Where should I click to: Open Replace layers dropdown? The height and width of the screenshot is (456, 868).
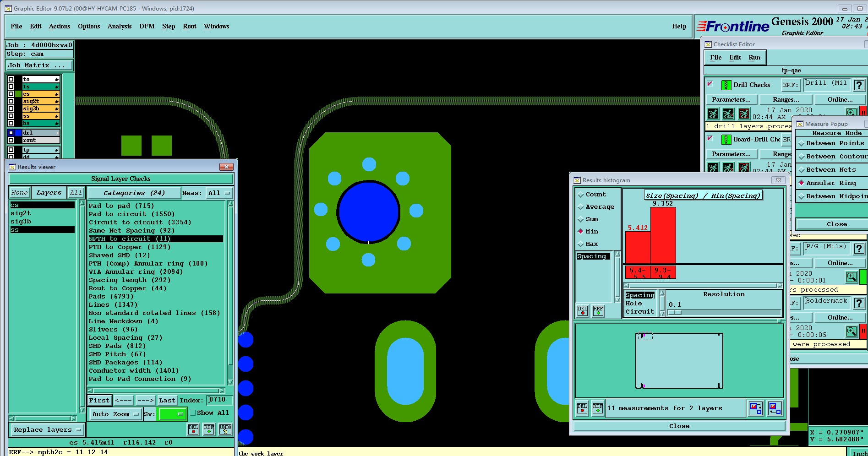click(47, 430)
